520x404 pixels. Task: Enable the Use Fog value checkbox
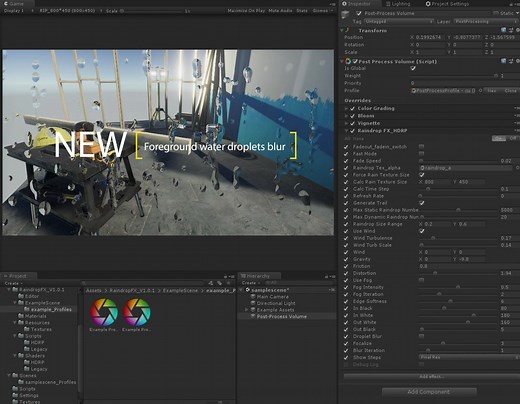tap(422, 280)
